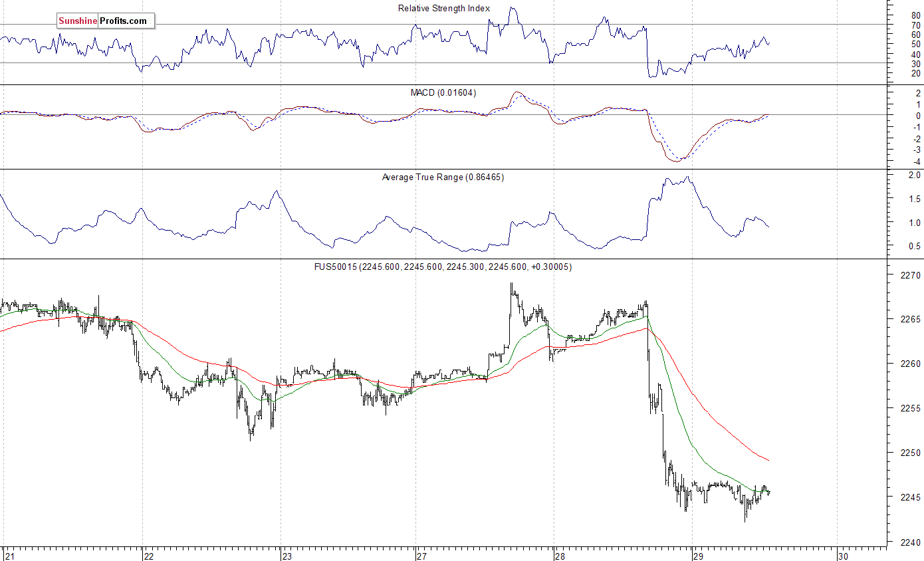Viewport: 924px width, 561px height.
Task: Click the RSI axis value 20
Action: pyautogui.click(x=916, y=73)
